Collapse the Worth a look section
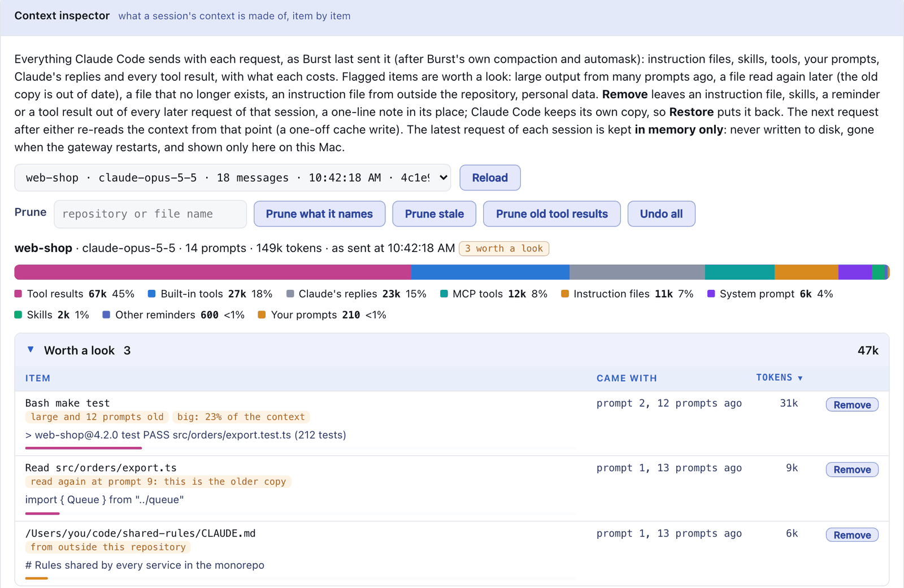The image size is (904, 588). click(x=31, y=350)
